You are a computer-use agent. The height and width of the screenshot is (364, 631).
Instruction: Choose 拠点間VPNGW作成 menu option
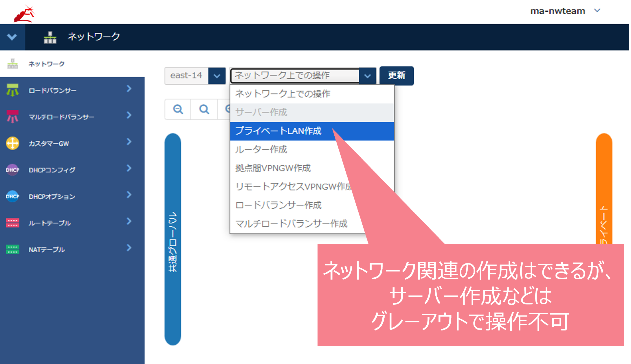273,168
